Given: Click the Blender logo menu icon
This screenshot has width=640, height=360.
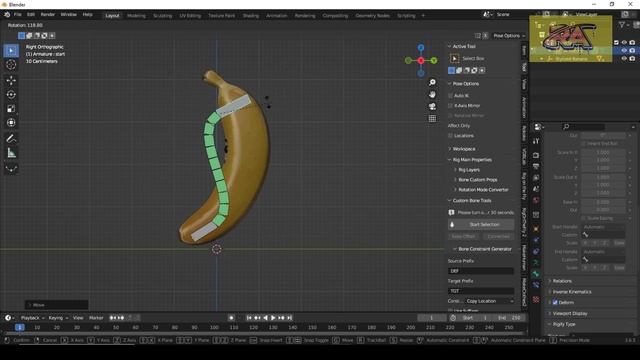Looking at the screenshot, I should (7, 15).
